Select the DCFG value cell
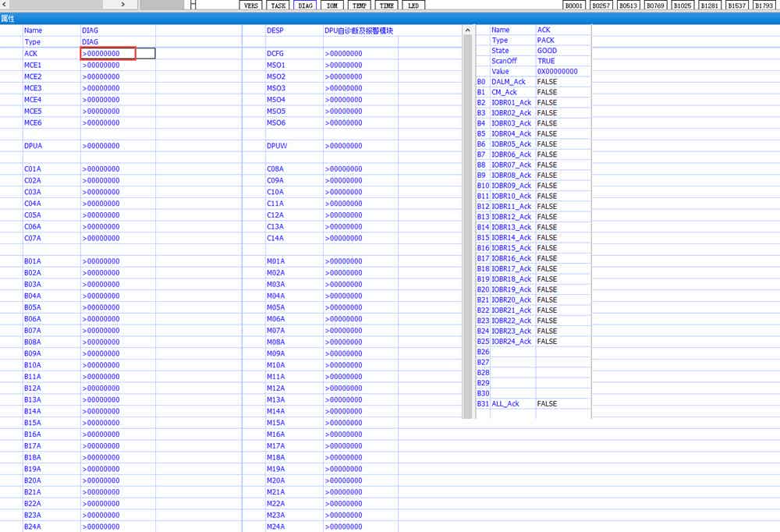This screenshot has height=532, width=780. click(x=360, y=53)
